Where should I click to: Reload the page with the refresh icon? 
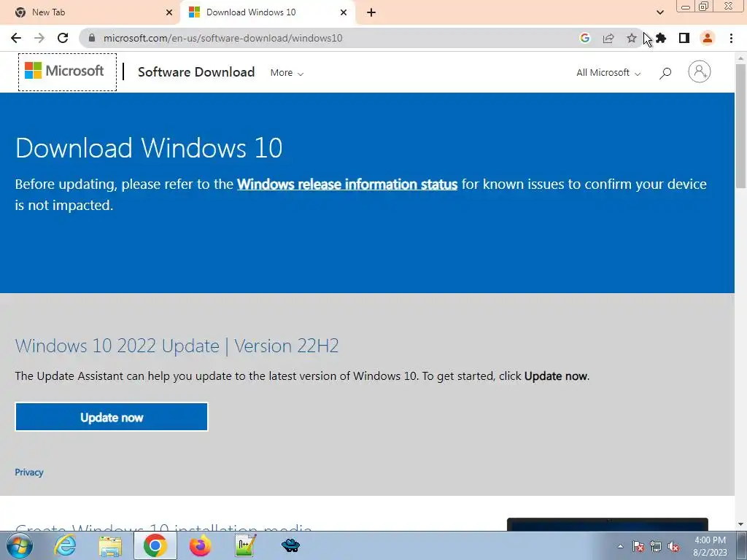[x=63, y=38]
